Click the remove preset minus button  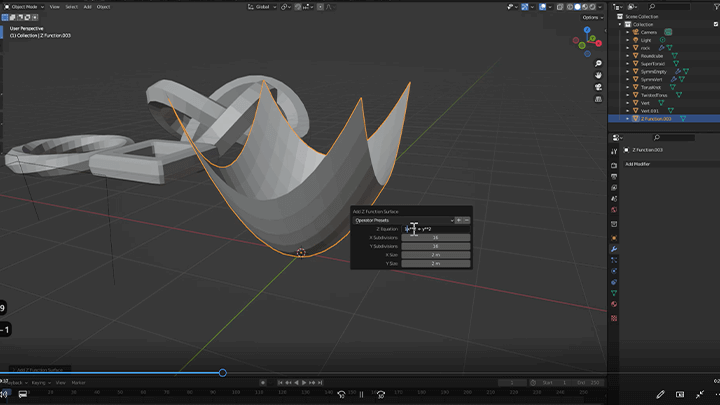[x=467, y=220]
